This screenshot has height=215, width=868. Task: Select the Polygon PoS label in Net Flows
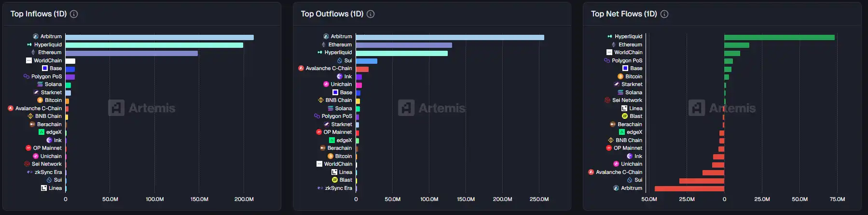(627, 60)
